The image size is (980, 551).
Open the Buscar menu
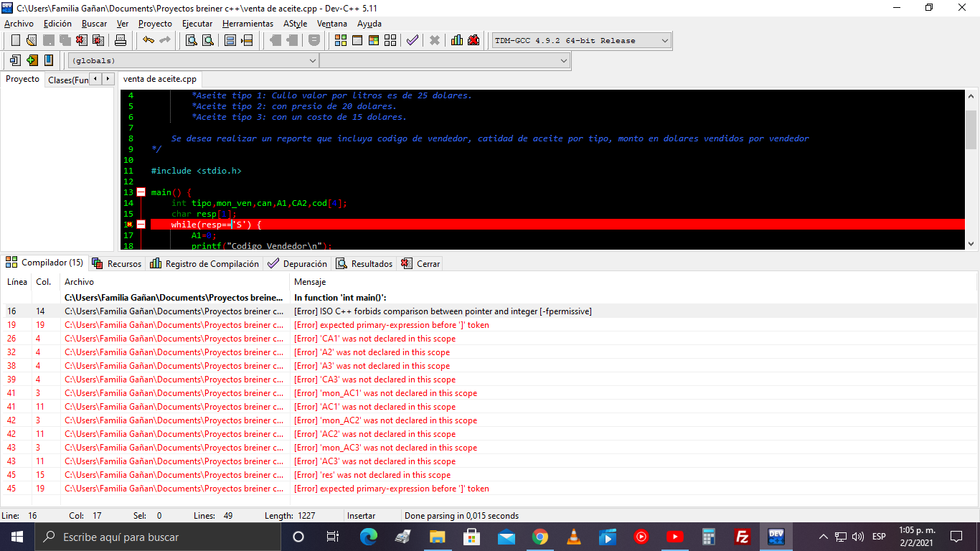(x=94, y=24)
